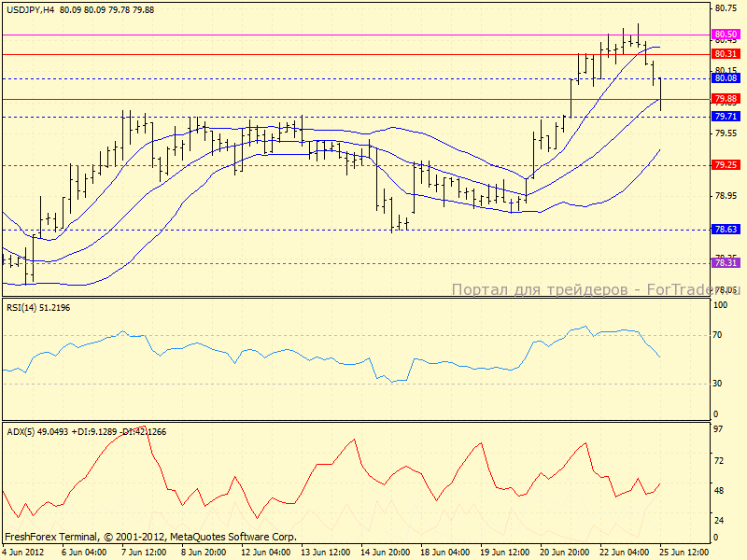Click the FreshForex Terminal copyright text
The width and height of the screenshot is (747, 560).
[150, 537]
